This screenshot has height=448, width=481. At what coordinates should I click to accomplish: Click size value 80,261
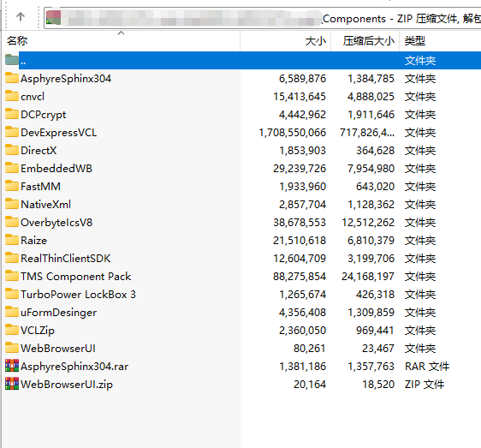pyautogui.click(x=310, y=349)
